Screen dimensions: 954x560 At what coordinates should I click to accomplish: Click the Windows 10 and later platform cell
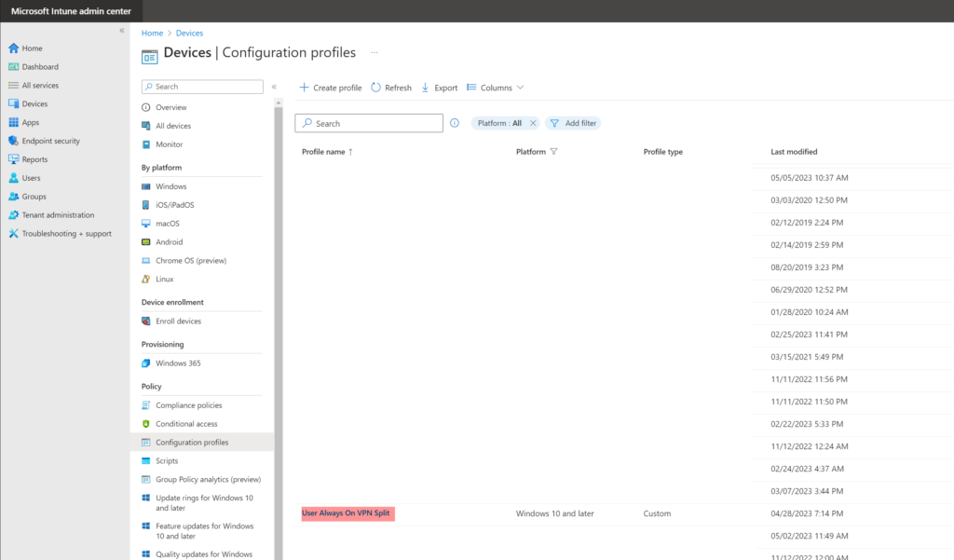pos(555,513)
